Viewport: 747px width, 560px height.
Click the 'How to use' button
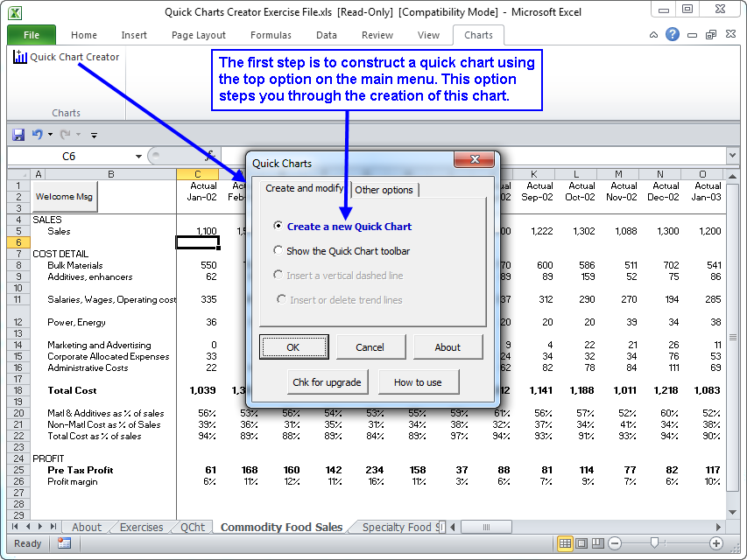coord(418,382)
